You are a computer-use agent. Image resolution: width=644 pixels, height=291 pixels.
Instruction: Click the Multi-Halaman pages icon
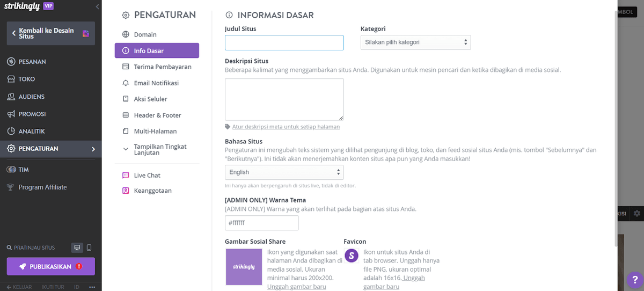(126, 131)
